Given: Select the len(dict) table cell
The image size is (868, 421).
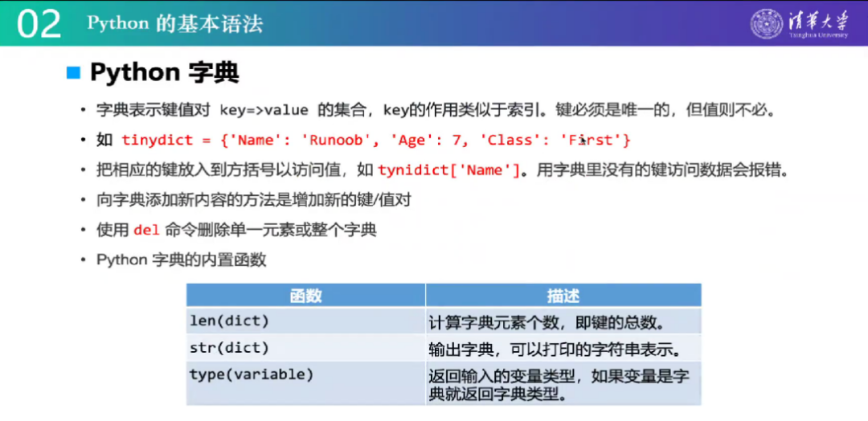Looking at the screenshot, I should [x=229, y=321].
